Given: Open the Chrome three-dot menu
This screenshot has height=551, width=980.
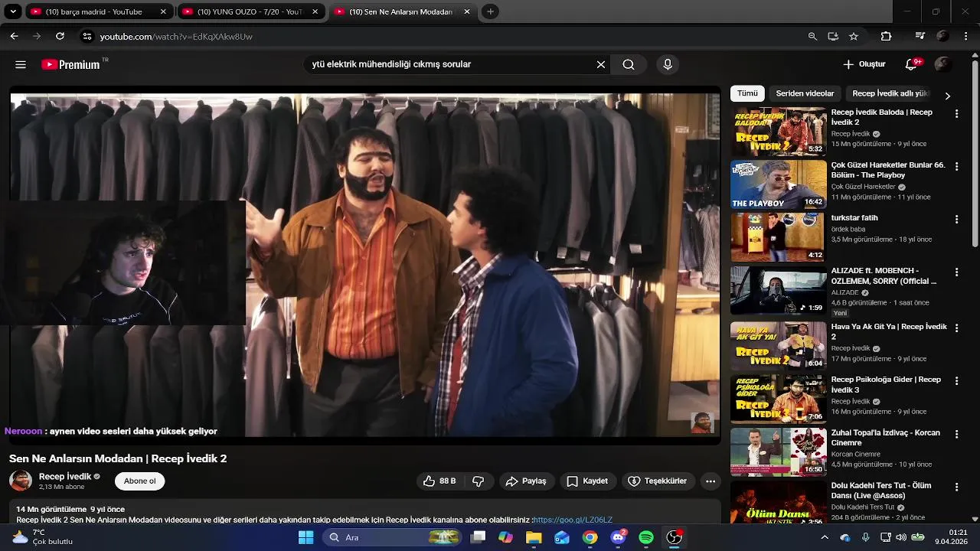Looking at the screenshot, I should [x=965, y=36].
